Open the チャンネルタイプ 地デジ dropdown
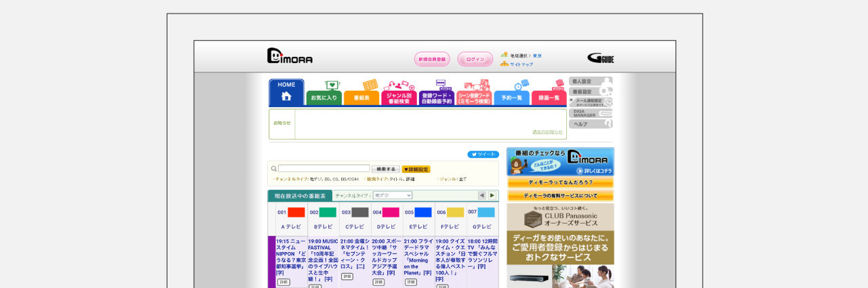This screenshot has width=868, height=288. (x=392, y=195)
